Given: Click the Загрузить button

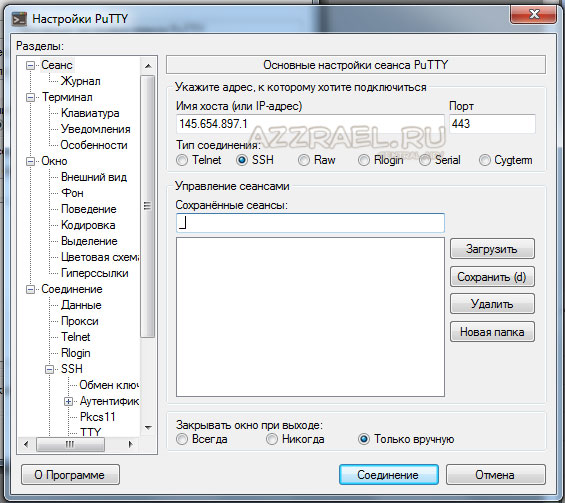Looking at the screenshot, I should (492, 249).
